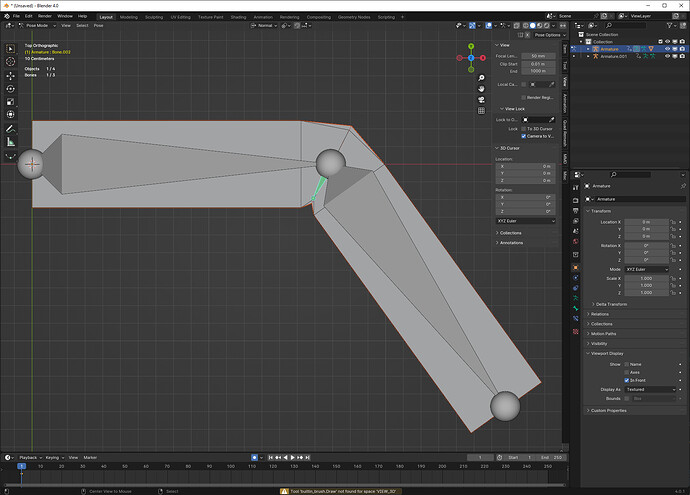This screenshot has height=495, width=690.
Task: Hide Armature.001 with eye icon in outliner
Action: point(667,56)
